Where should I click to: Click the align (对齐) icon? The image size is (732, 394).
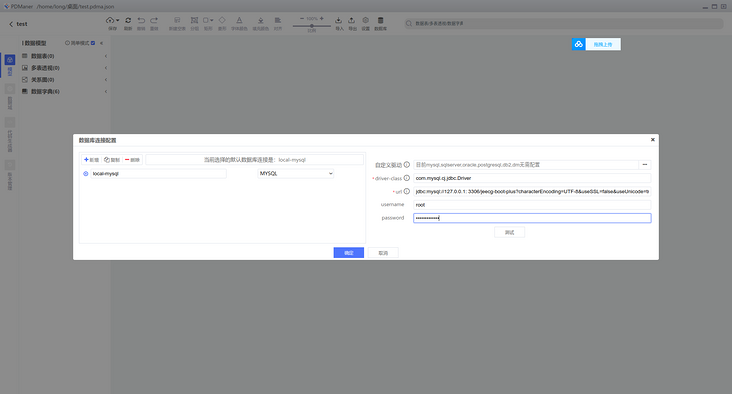coord(278,20)
